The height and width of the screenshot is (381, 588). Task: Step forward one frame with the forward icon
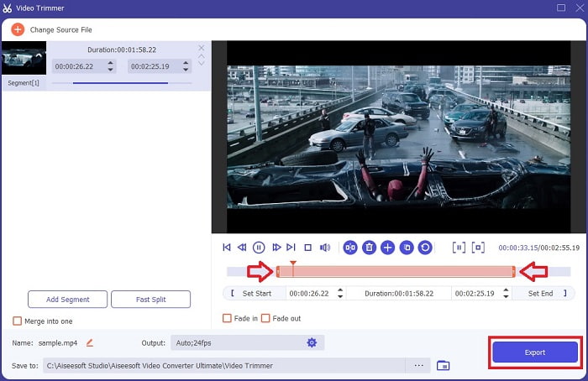[x=276, y=248]
